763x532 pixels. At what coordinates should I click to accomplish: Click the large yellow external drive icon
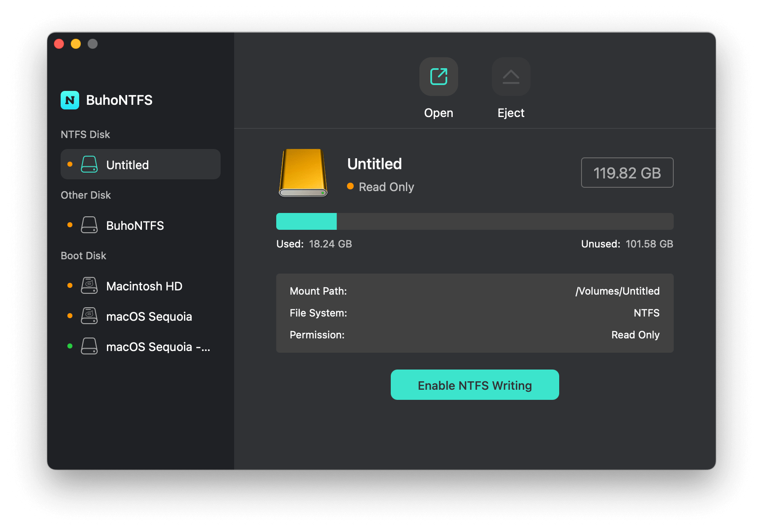(x=303, y=173)
